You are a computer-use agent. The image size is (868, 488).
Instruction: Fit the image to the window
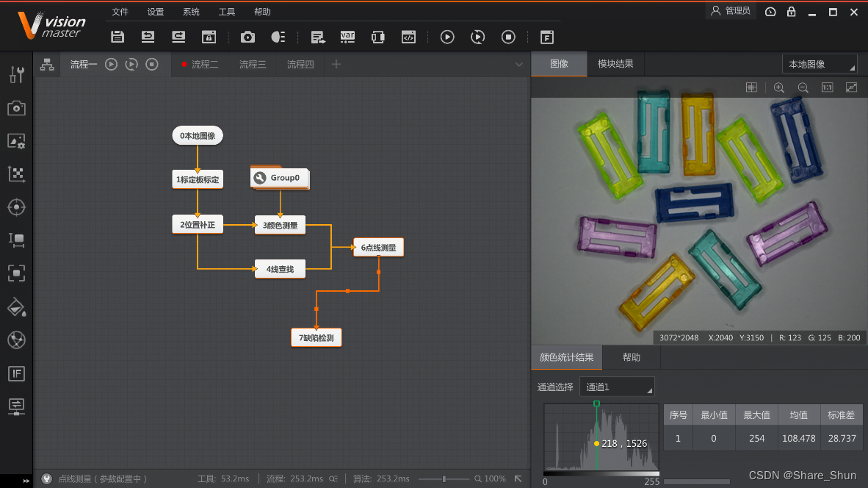tap(851, 87)
